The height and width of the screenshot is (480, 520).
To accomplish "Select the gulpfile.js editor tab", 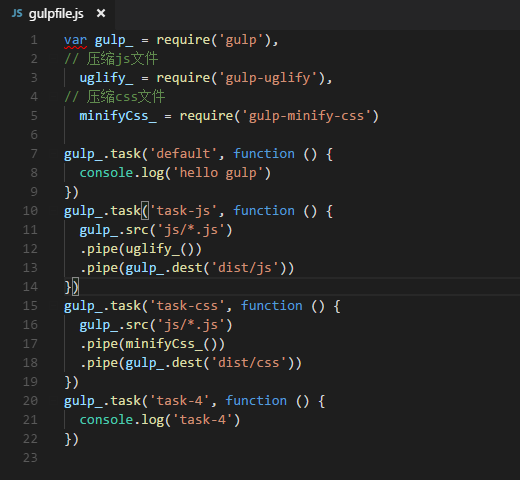I will [57, 14].
